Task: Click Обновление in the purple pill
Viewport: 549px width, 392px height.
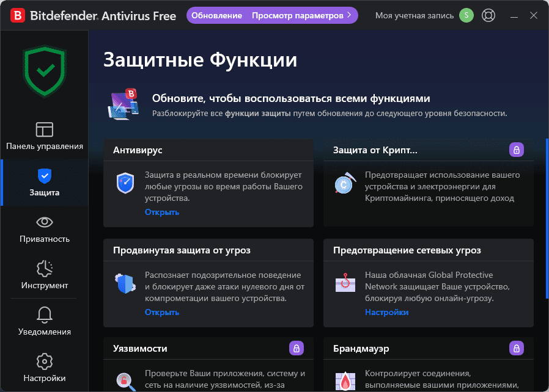Action: coord(216,16)
